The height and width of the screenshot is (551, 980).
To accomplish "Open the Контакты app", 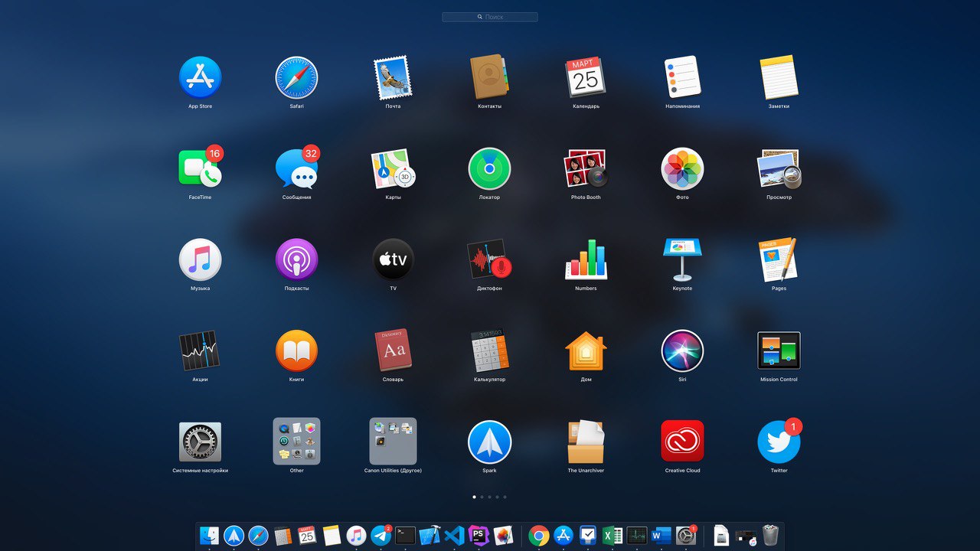I will [489, 77].
